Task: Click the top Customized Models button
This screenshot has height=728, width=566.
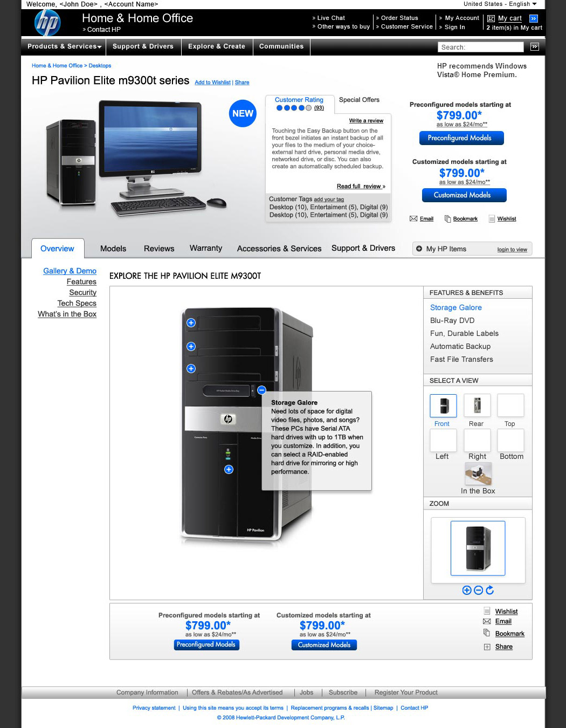Action: (464, 195)
